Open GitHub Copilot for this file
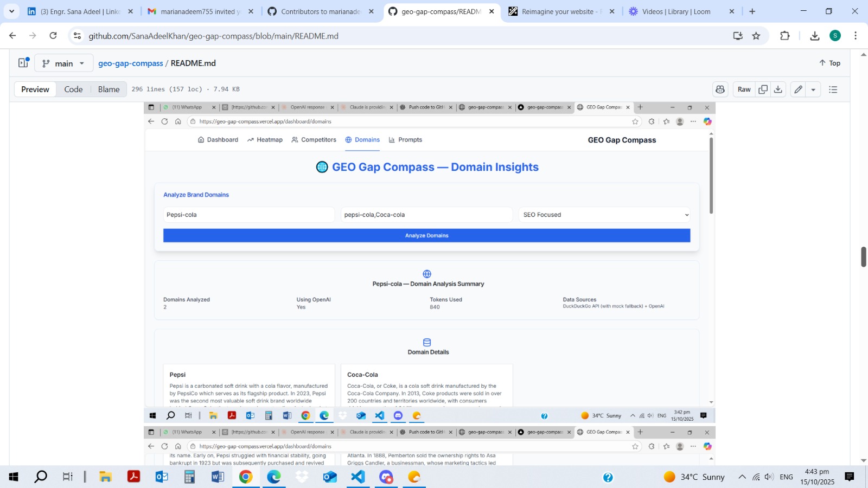The height and width of the screenshot is (488, 868). [x=720, y=89]
